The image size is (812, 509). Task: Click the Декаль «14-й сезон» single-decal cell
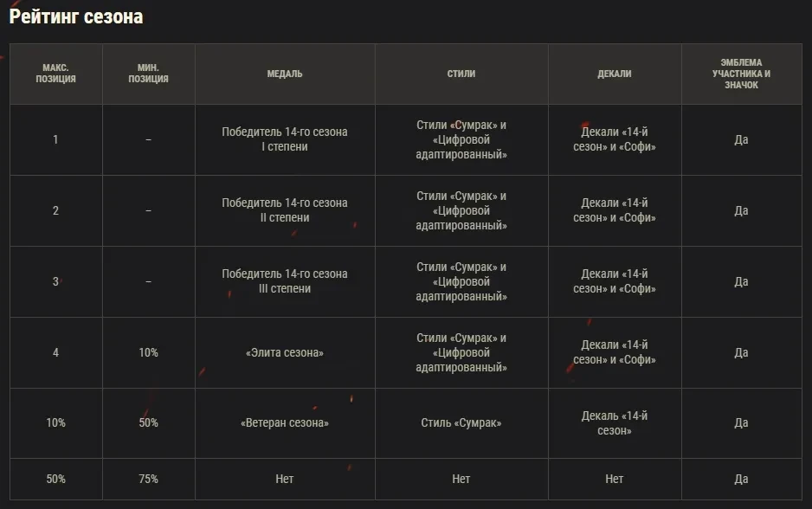pos(614,423)
